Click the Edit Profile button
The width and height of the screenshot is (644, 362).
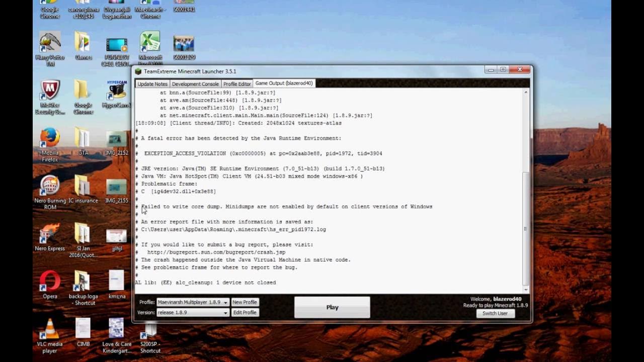click(x=245, y=312)
